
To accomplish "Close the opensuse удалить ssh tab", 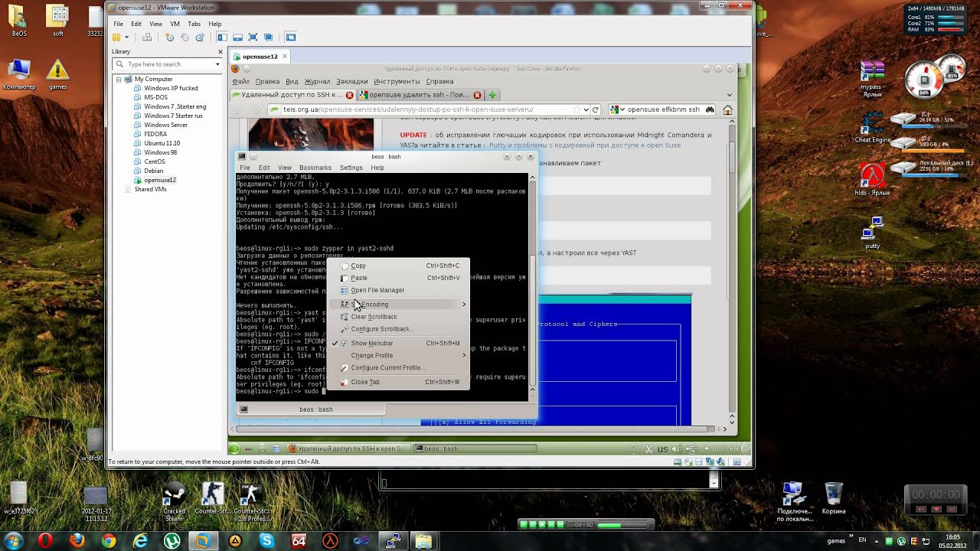I will [478, 95].
